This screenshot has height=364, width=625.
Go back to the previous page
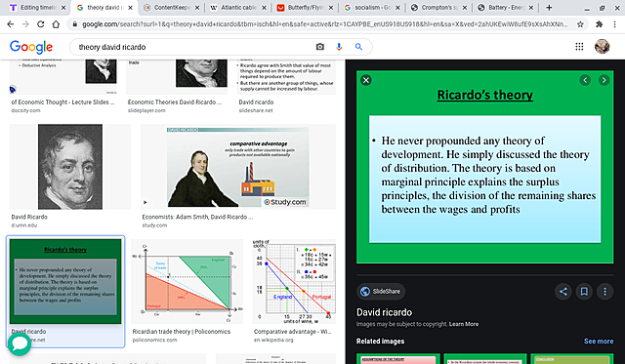coord(11,24)
